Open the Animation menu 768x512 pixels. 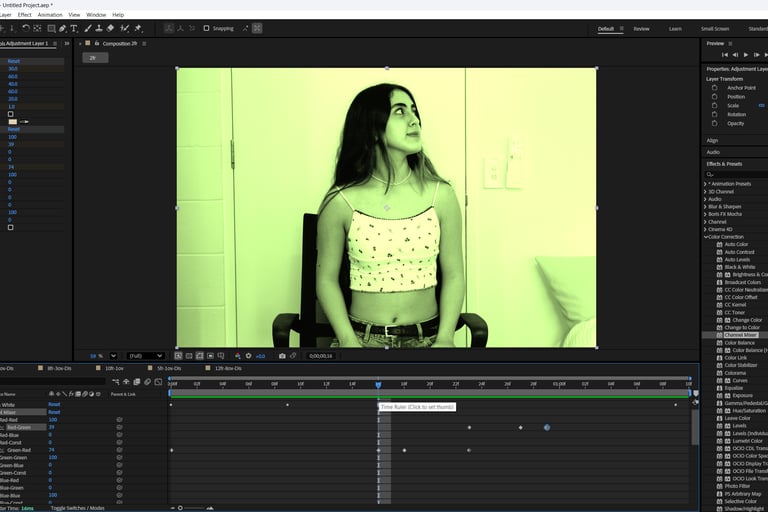[50, 15]
